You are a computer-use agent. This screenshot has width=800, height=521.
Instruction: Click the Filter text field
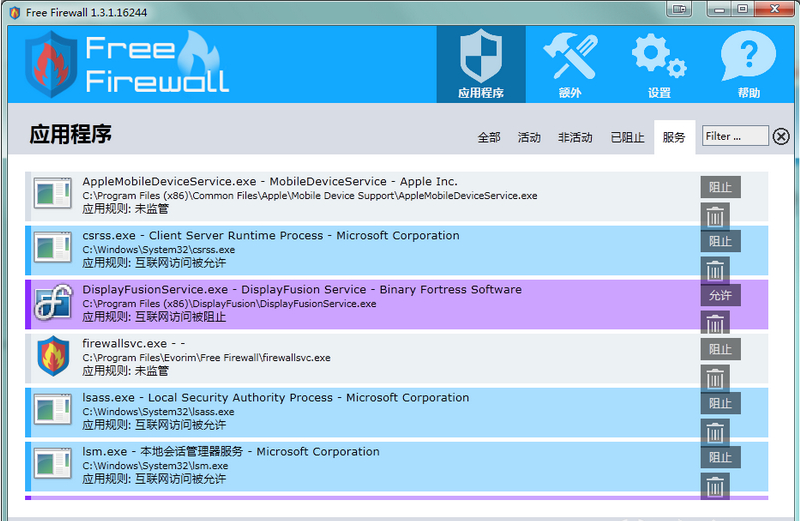[x=735, y=136]
